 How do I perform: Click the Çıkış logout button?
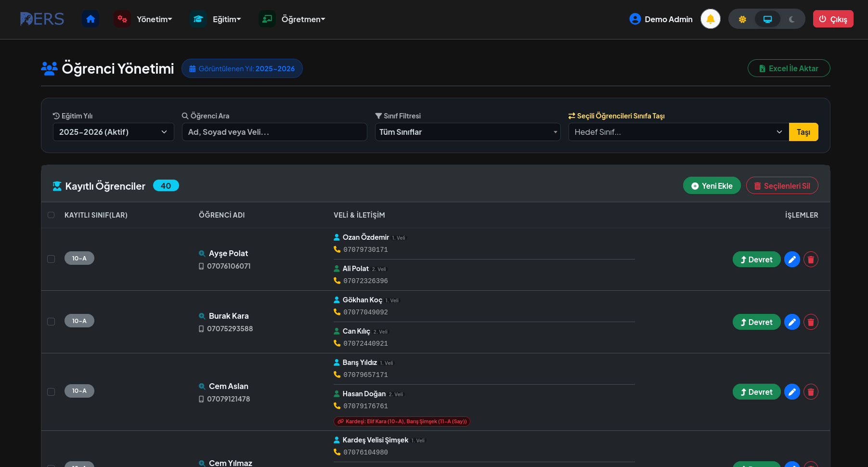[x=833, y=19]
